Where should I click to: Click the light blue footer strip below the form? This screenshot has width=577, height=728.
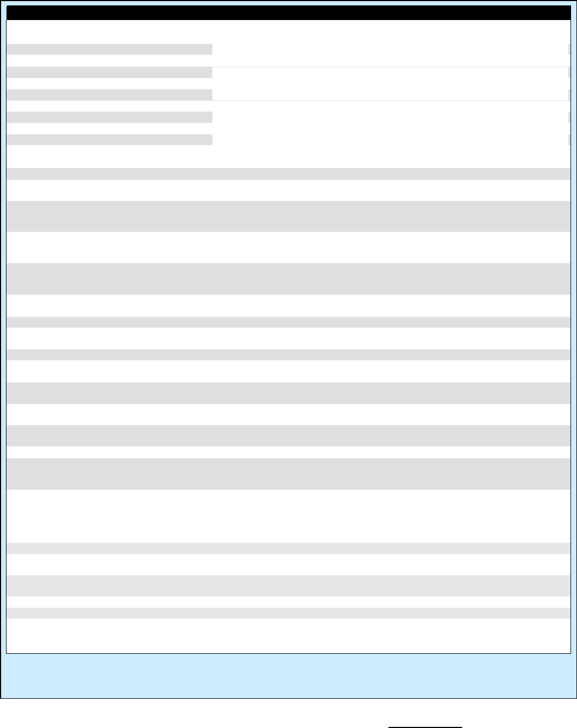coord(288,676)
